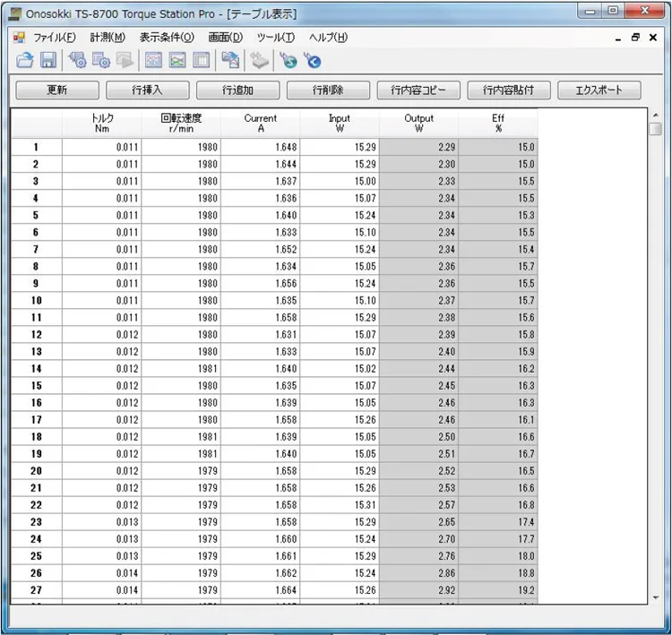Click Input cell 15.00 in row 3
Viewport: 672px width, 635px height.
click(x=340, y=181)
